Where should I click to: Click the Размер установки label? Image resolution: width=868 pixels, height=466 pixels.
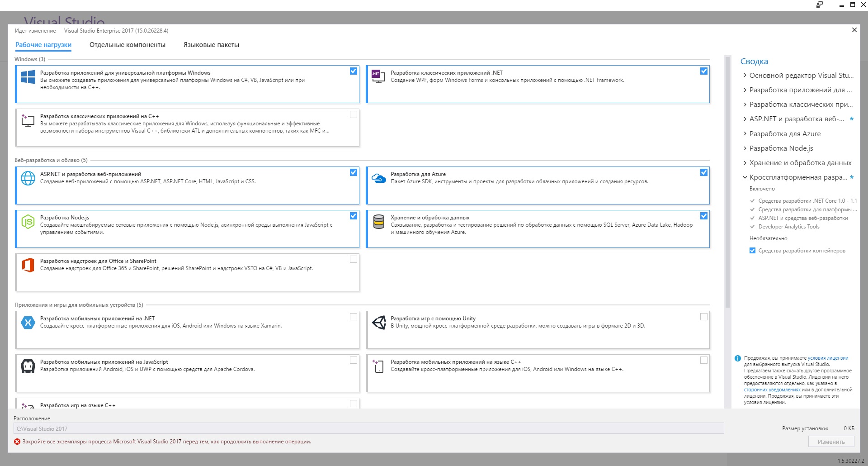point(805,428)
